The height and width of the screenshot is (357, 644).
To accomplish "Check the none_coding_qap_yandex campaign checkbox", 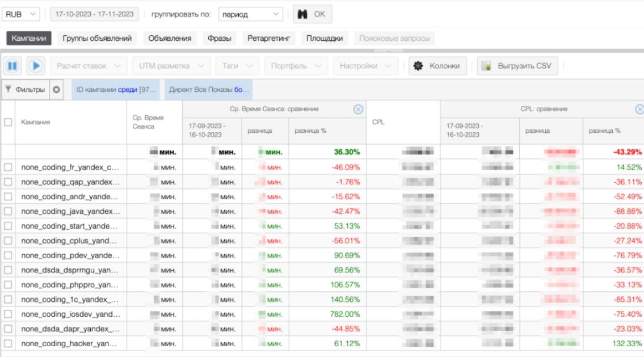I will 8,182.
